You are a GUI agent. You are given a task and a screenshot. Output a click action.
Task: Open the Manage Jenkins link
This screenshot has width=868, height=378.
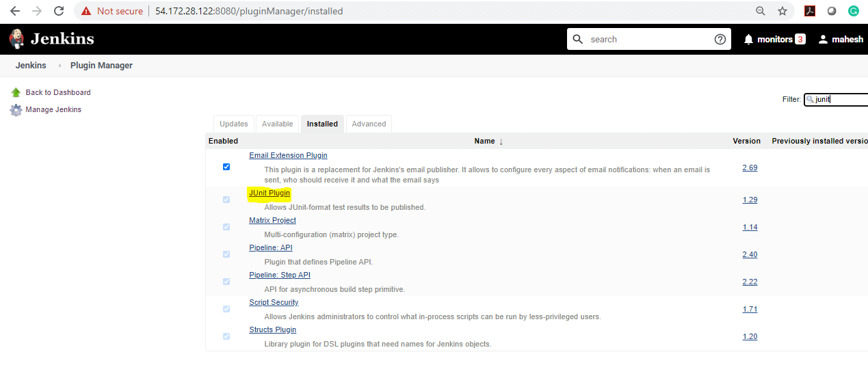point(53,110)
